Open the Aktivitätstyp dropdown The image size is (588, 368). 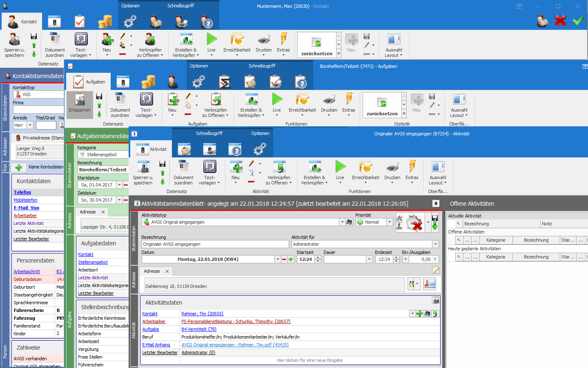342,222
